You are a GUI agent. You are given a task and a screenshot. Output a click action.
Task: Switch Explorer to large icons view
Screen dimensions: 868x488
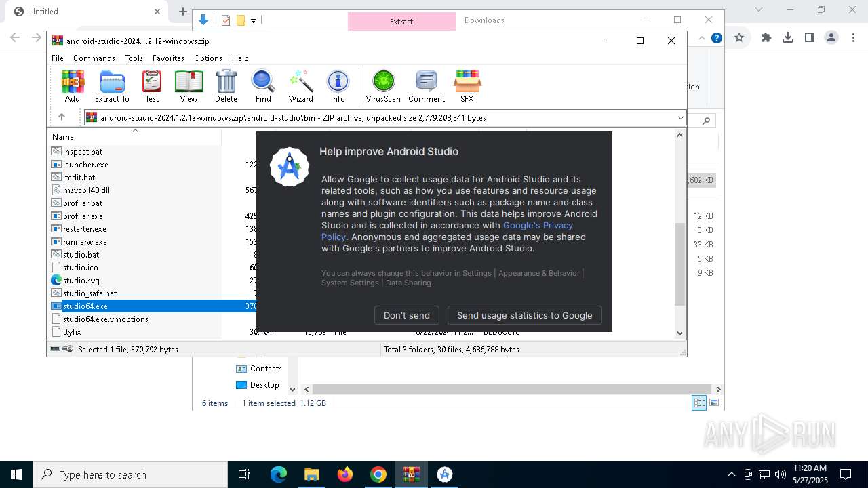[x=714, y=403]
